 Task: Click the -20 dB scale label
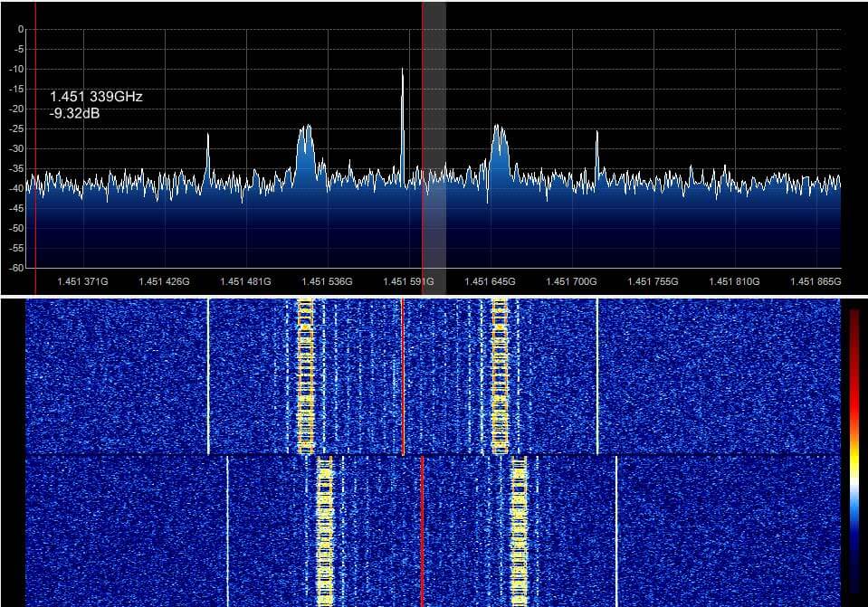pos(18,109)
